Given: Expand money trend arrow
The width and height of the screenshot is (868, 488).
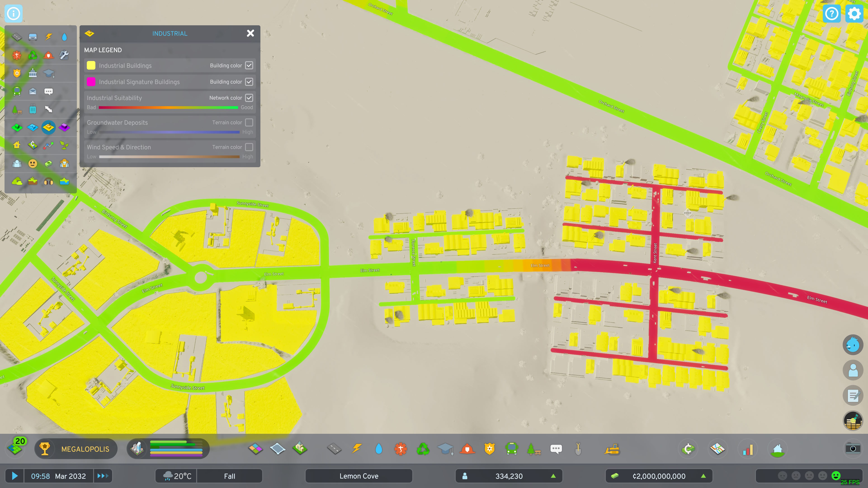Looking at the screenshot, I should point(703,476).
